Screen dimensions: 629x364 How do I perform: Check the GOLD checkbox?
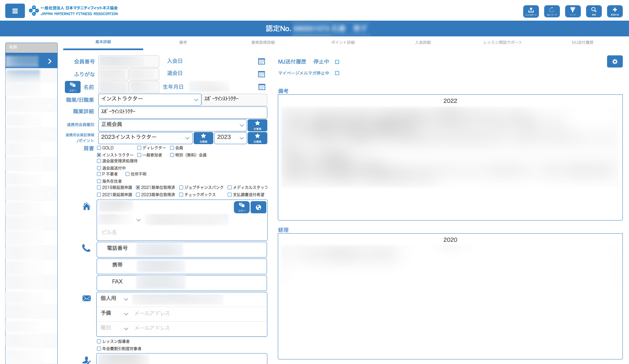tap(99, 148)
